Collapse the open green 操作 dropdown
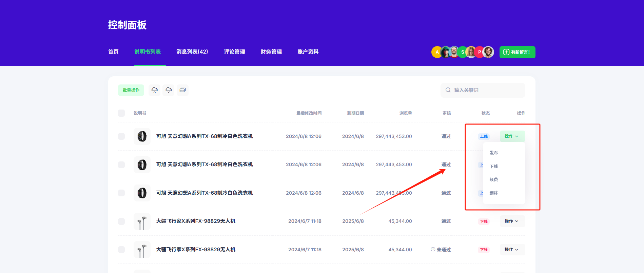644x273 pixels. coord(512,136)
